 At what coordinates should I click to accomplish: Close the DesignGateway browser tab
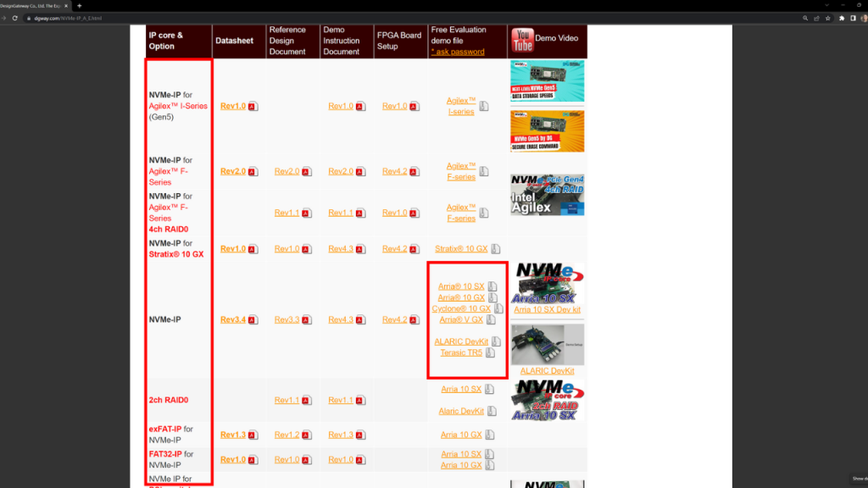tap(66, 6)
